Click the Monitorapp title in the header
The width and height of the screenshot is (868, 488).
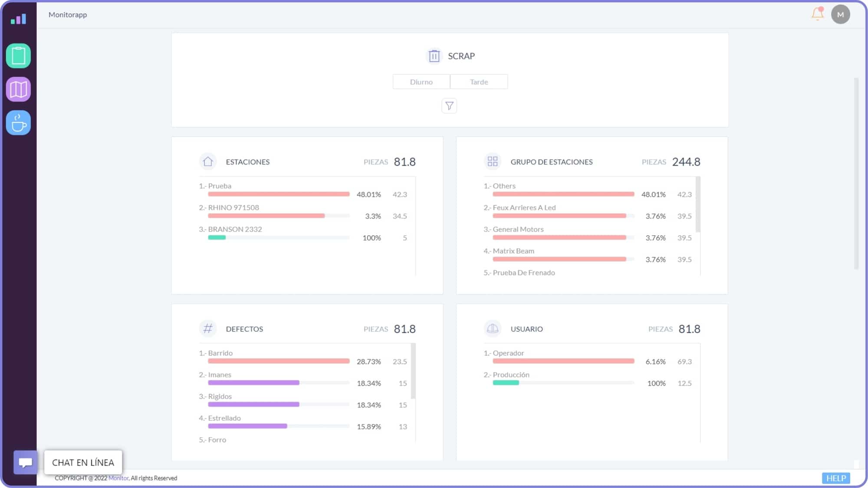[x=68, y=14]
